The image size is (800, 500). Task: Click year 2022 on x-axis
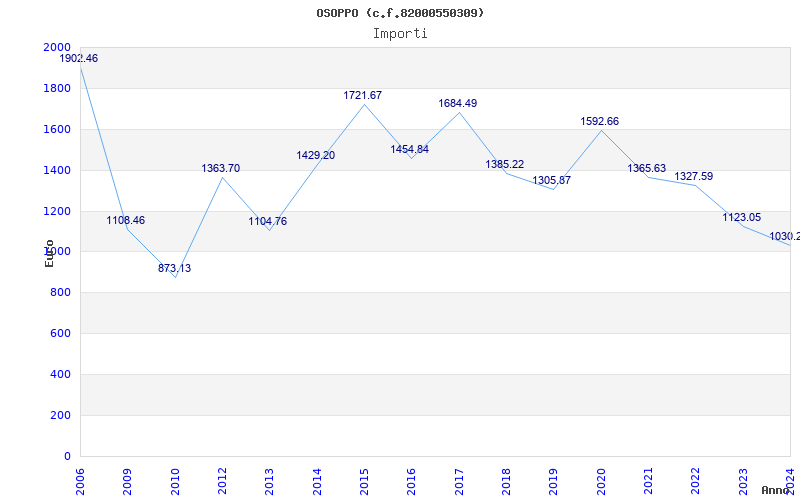pos(696,481)
